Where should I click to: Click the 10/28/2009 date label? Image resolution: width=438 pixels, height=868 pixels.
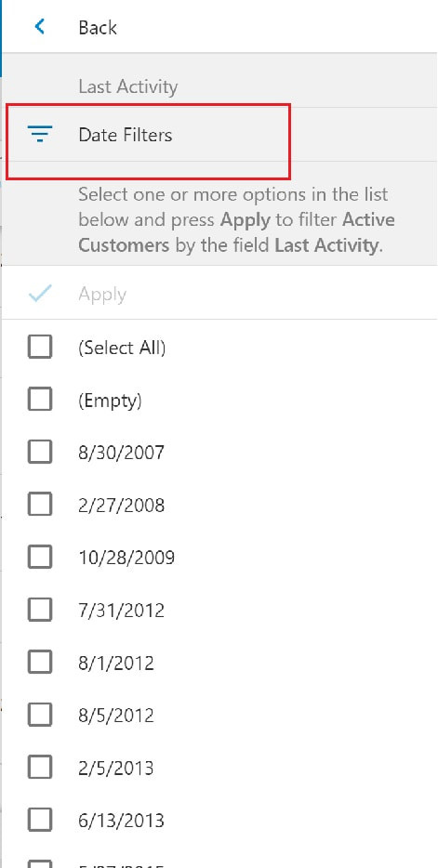click(x=126, y=558)
